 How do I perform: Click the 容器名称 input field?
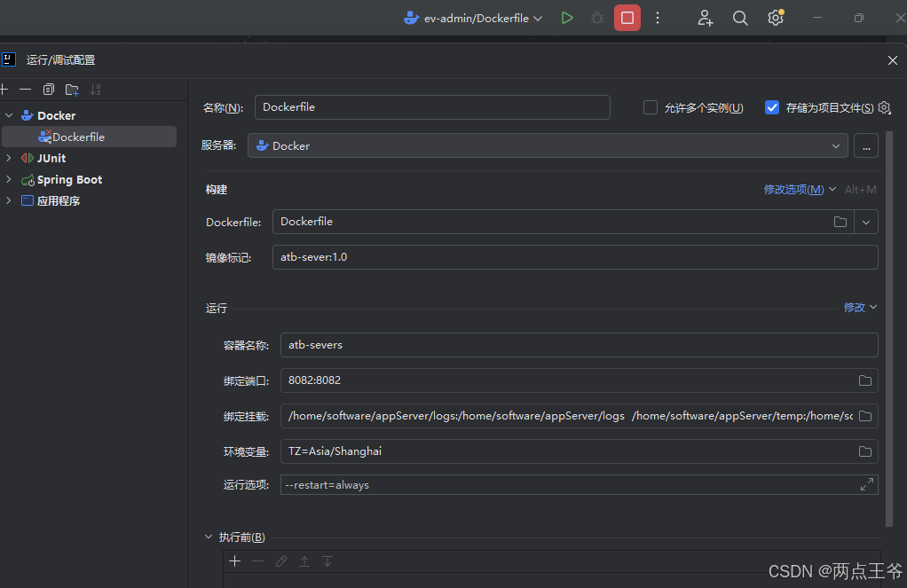[x=577, y=344]
